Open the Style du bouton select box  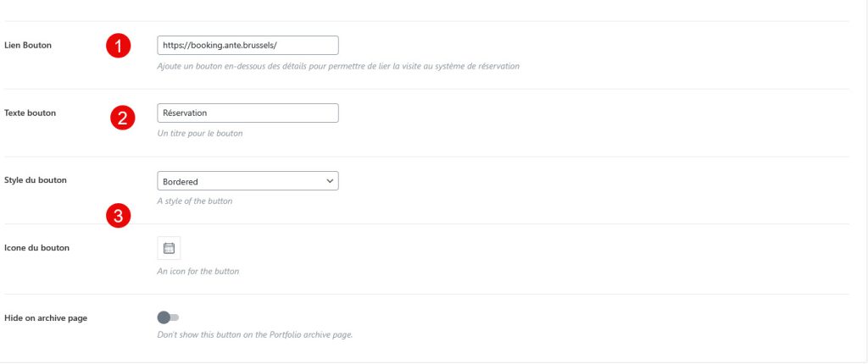point(248,180)
